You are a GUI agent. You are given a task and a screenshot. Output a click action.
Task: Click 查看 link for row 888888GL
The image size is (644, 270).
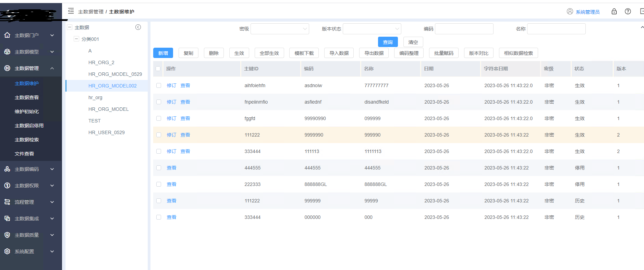(x=171, y=184)
